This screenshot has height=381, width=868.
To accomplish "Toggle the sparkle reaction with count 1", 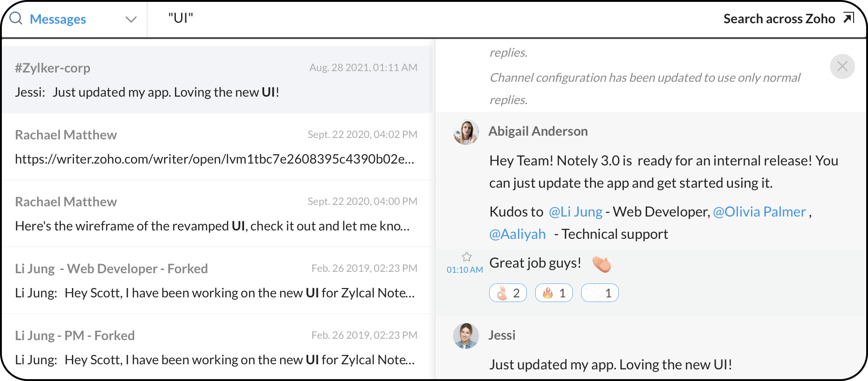I will 600,293.
